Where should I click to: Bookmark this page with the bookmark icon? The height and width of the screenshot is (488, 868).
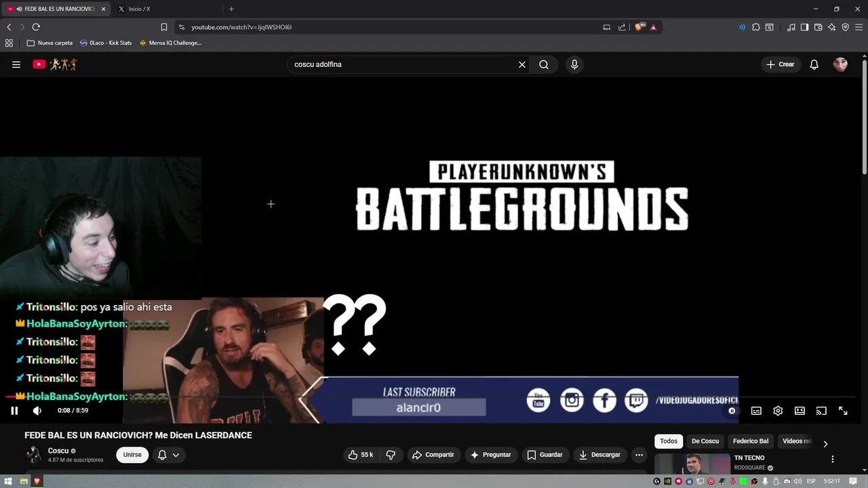[x=163, y=27]
